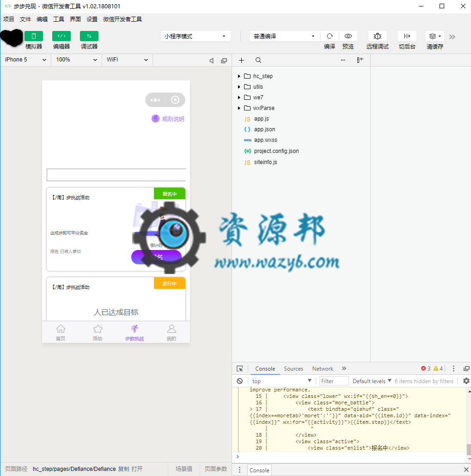Open the iPhone 5 device dropdown

(x=25, y=60)
